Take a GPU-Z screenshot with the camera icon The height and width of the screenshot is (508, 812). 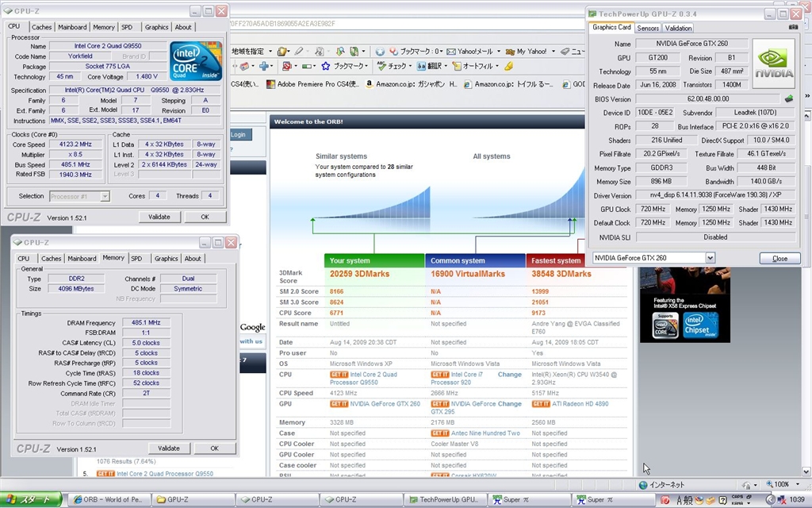pyautogui.click(x=793, y=27)
